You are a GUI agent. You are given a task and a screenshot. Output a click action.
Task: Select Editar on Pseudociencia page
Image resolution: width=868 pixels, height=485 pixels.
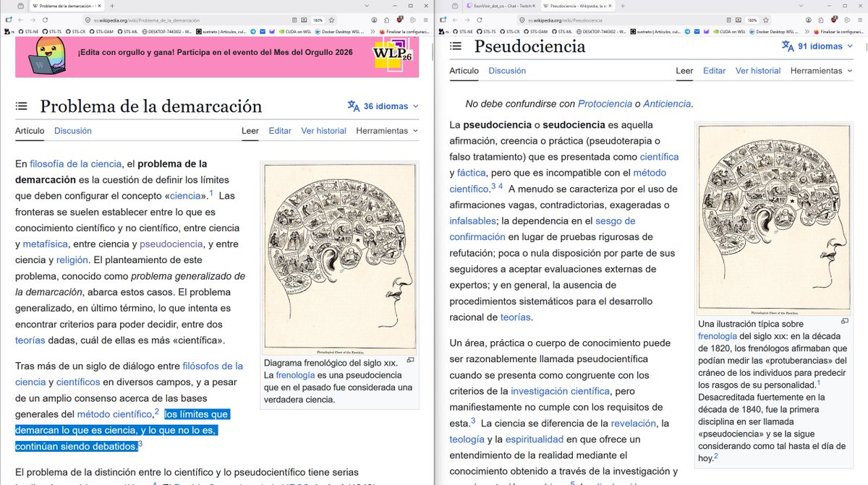tap(714, 70)
